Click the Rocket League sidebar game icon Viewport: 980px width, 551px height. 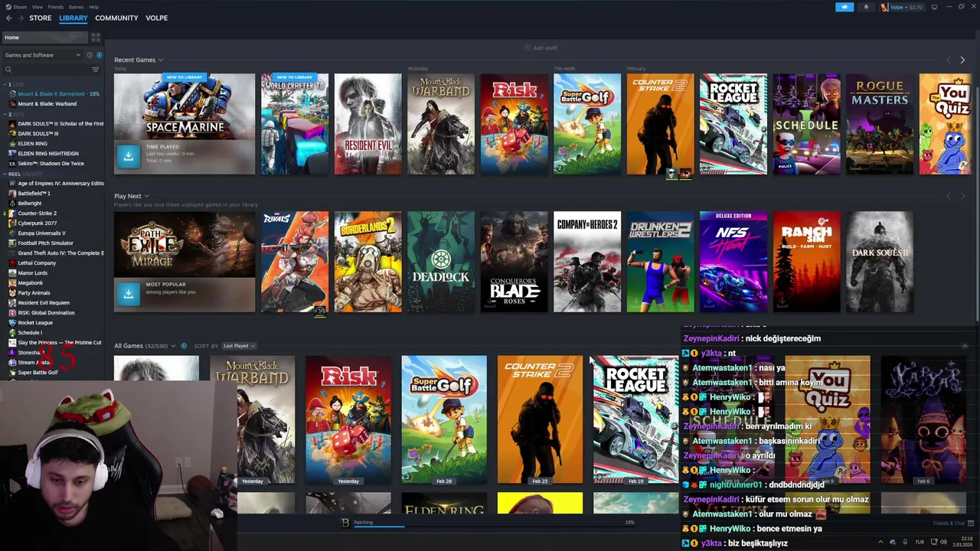[x=12, y=323]
